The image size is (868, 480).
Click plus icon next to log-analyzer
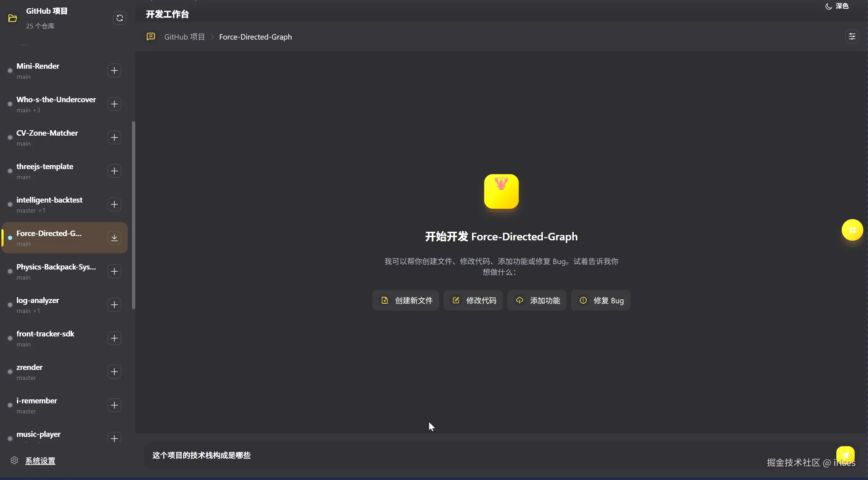click(x=114, y=305)
